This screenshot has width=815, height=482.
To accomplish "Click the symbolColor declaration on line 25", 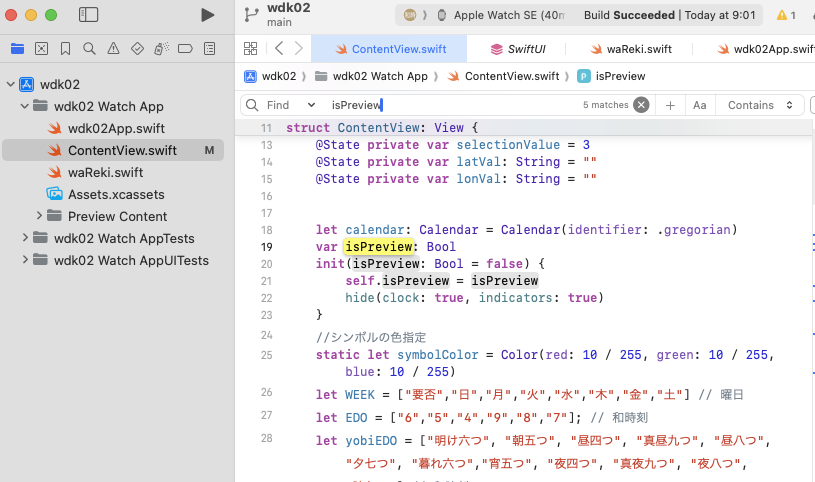I will (438, 355).
